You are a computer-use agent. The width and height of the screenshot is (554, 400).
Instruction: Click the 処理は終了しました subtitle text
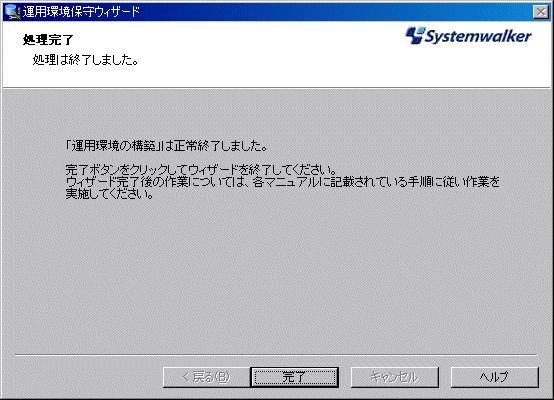tap(85, 60)
